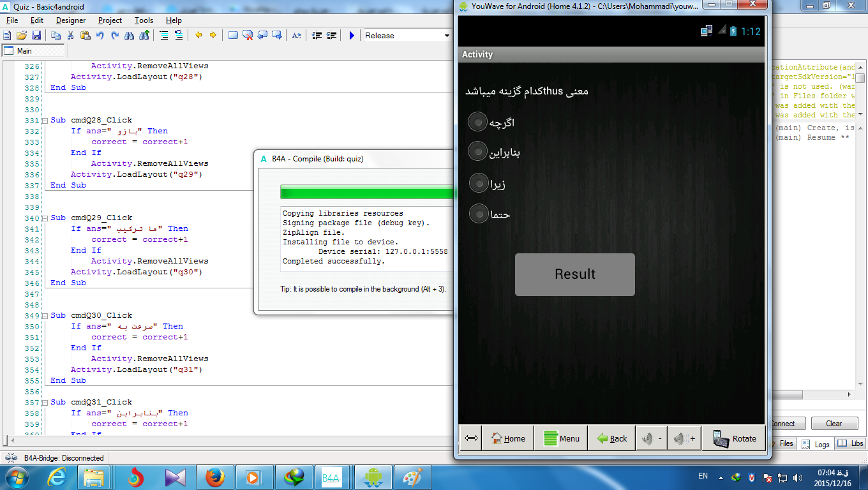Image resolution: width=868 pixels, height=490 pixels.
Task: Click the YouWave resize double-arrow icon
Action: [x=472, y=438]
